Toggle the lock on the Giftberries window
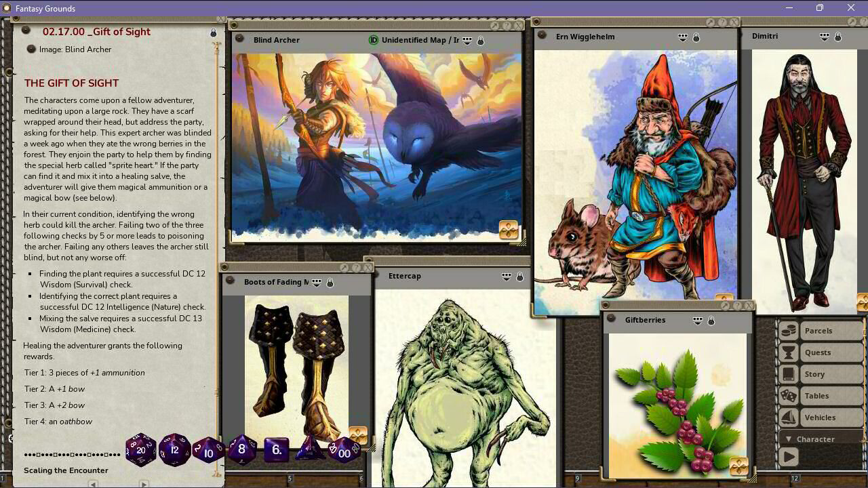 (x=711, y=320)
